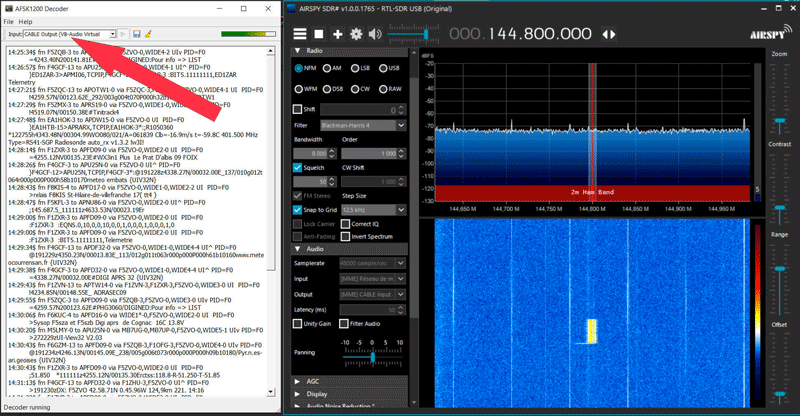Enable the Shift checkbox
The image size is (800, 416).
coord(297,109)
